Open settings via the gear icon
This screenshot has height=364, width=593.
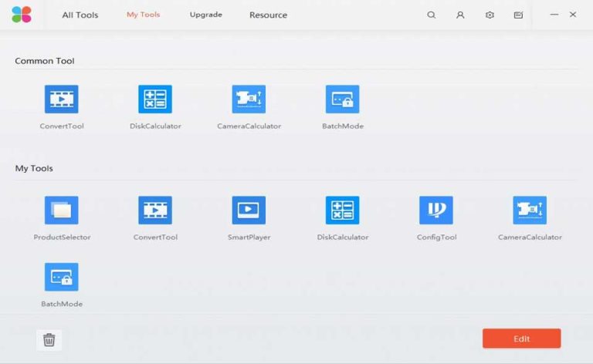pyautogui.click(x=490, y=15)
